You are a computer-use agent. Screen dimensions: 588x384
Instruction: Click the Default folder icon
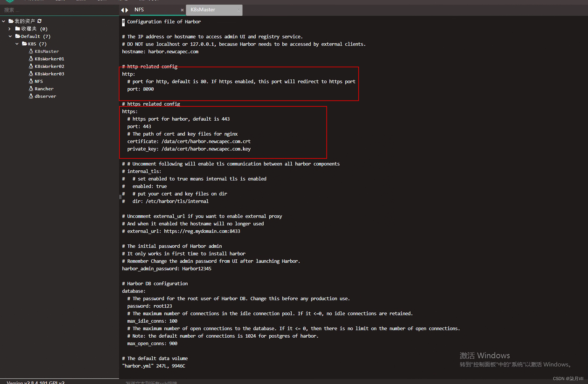coord(18,36)
